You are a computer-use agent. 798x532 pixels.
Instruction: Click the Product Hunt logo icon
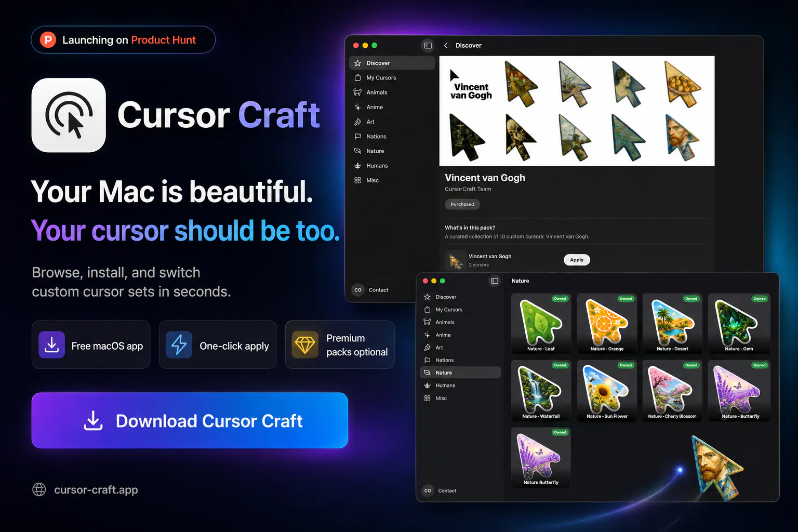(48, 40)
